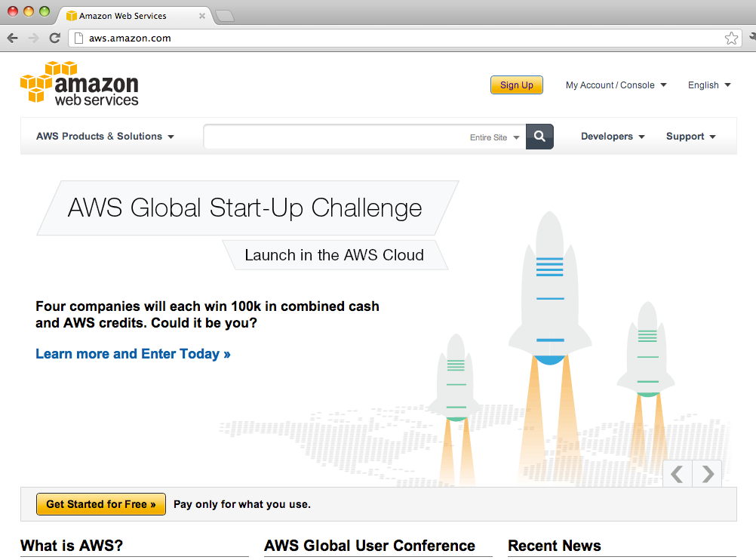This screenshot has height=560, width=756.
Task: Click the Recent News heading
Action: coord(555,546)
